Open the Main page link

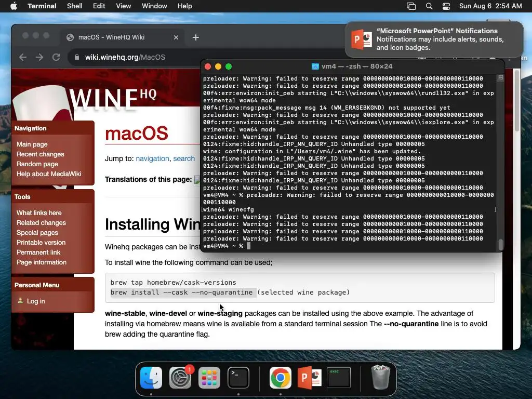coord(32,144)
